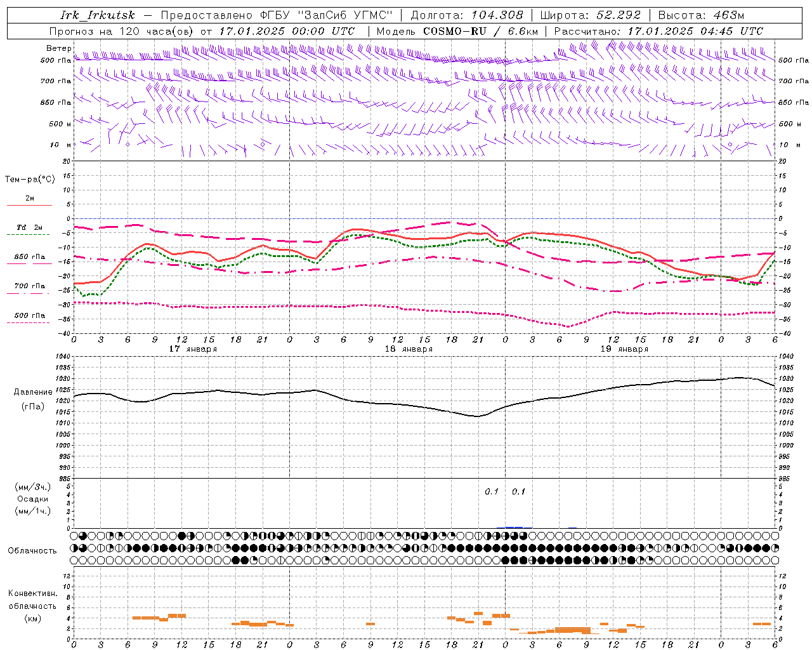The image size is (812, 650).
Task: Click the '17 января' date label
Action: [193, 348]
